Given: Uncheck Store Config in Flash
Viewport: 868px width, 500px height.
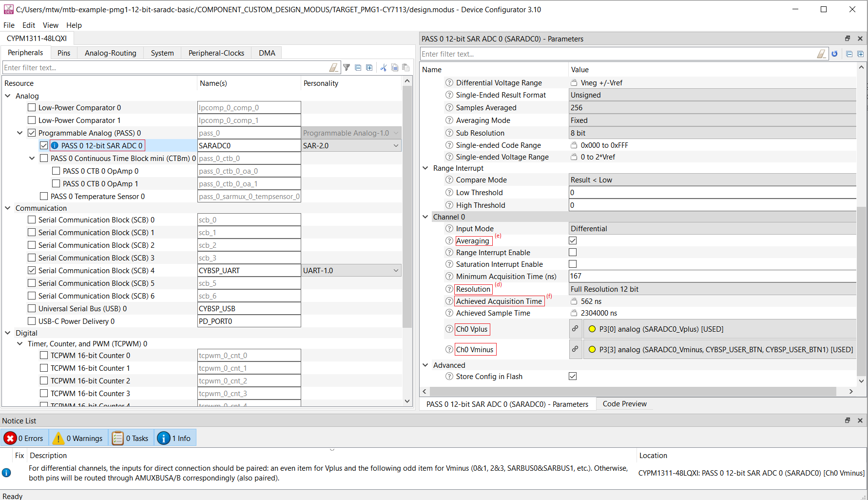Looking at the screenshot, I should coord(573,376).
